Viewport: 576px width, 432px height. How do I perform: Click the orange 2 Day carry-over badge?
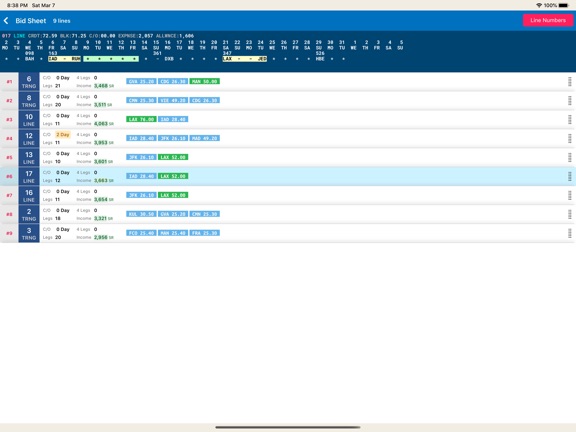pos(63,134)
